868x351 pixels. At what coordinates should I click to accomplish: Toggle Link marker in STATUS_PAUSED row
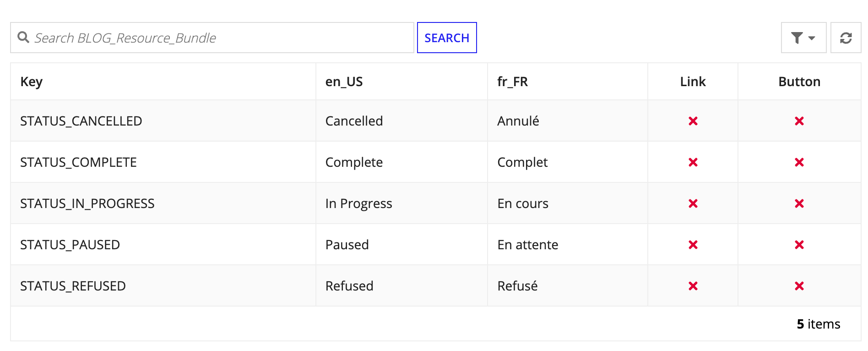(x=693, y=245)
